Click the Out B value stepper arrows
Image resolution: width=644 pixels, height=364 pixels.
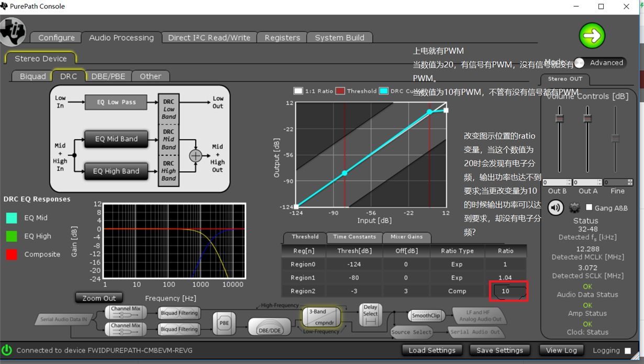[x=569, y=182]
